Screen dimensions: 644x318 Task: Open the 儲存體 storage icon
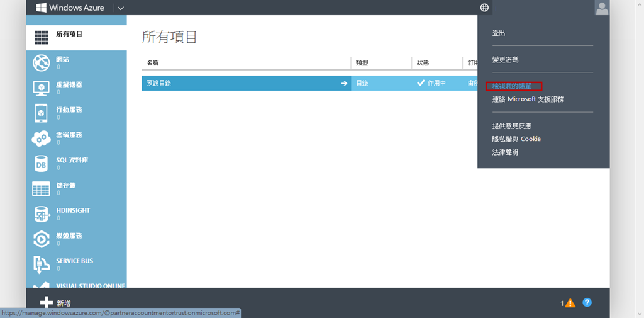pos(41,189)
